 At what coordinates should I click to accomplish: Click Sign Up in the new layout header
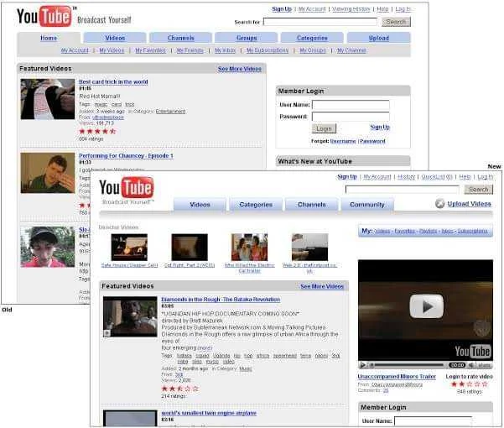[x=347, y=177]
